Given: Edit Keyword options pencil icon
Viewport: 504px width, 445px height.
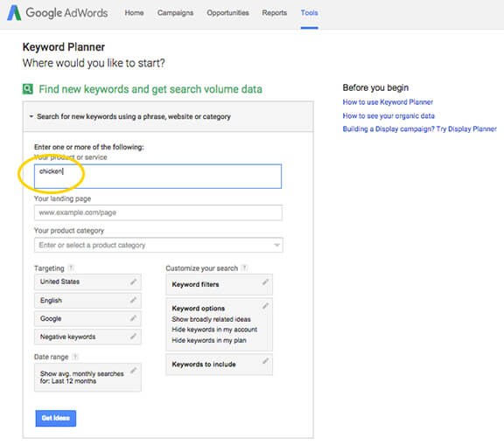Looking at the screenshot, I should tap(265, 306).
